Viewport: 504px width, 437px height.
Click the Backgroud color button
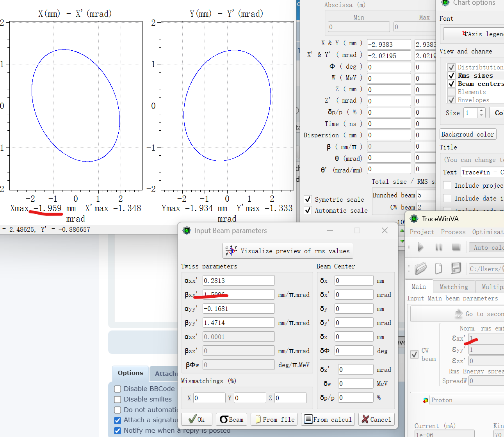click(x=468, y=134)
